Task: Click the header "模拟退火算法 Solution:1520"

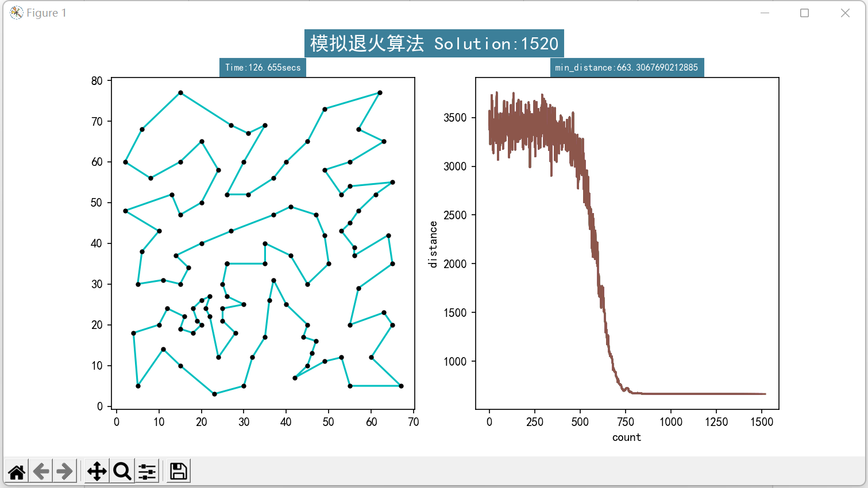Action: pyautogui.click(x=433, y=43)
